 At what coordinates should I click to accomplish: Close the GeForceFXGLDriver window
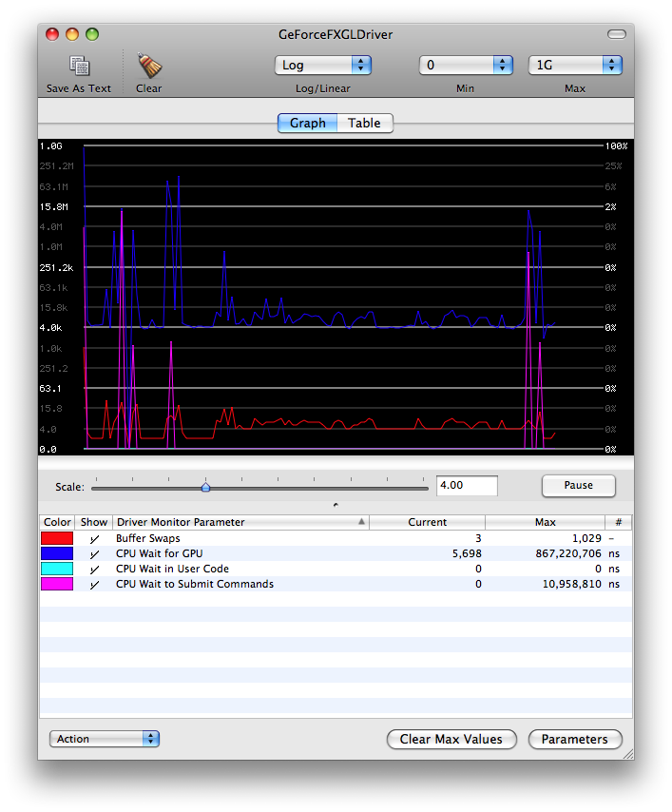click(52, 34)
